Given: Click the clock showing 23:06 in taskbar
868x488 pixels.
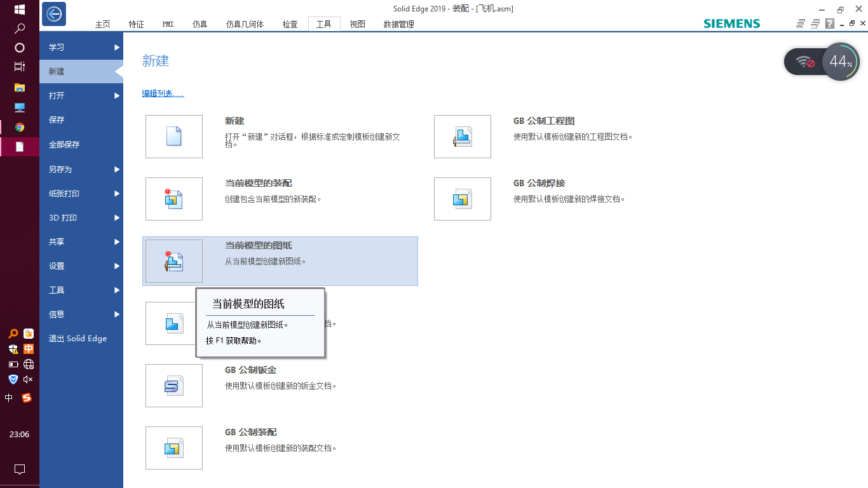Looking at the screenshot, I should click(19, 434).
